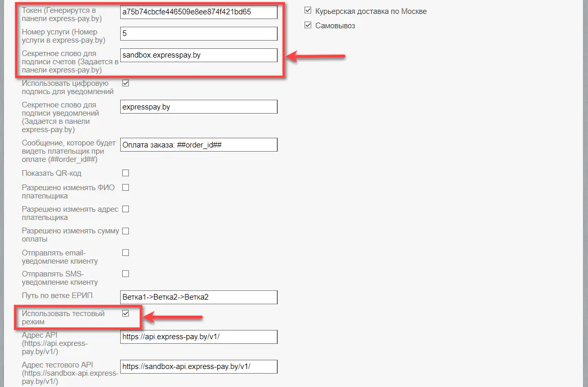
Task: Click the Адрес API input field
Action: (198, 337)
